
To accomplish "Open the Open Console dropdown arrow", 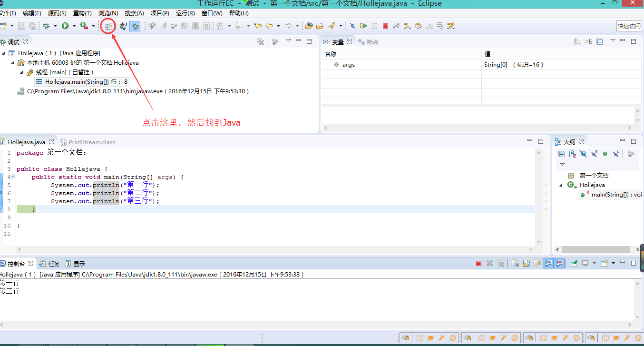I will coord(613,263).
